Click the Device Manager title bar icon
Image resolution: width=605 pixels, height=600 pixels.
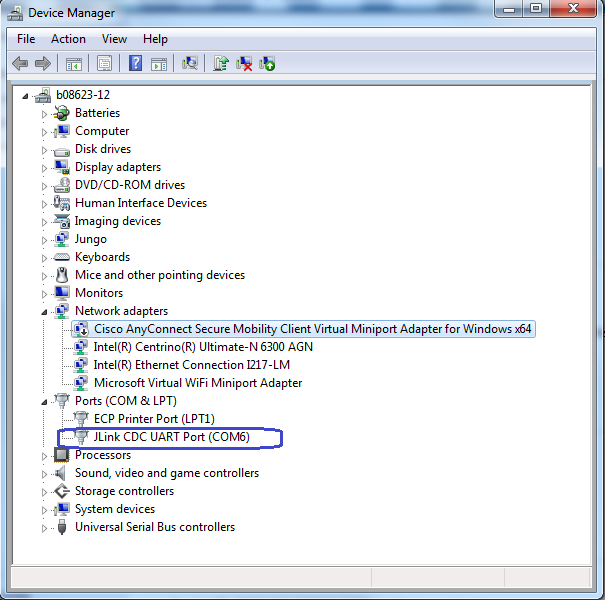click(x=15, y=13)
